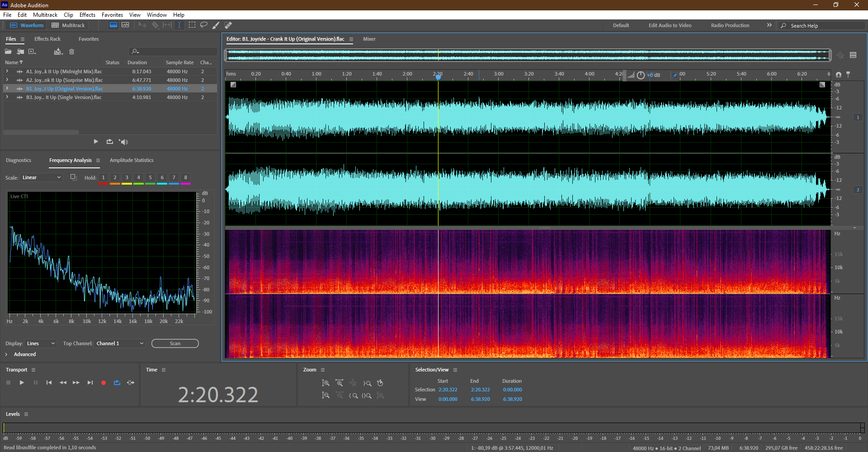The image size is (868, 452).
Task: Expand the B3. Joy... It Up (Single Version) file row
Action: click(x=7, y=97)
